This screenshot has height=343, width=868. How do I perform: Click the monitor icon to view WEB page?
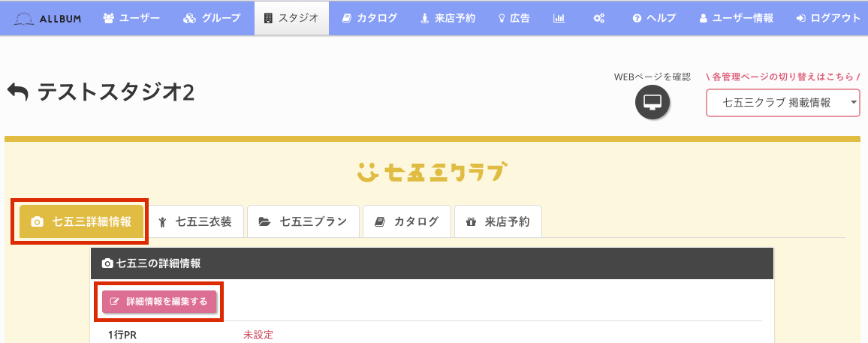click(x=652, y=102)
